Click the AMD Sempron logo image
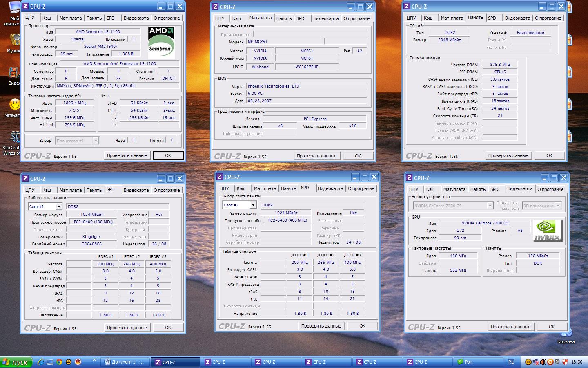 coord(161,43)
